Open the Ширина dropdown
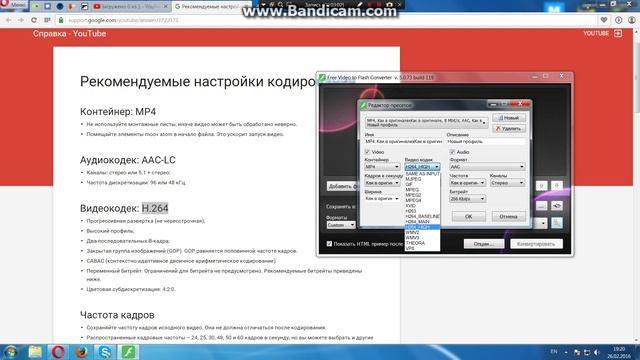640x360 pixels. click(x=382, y=198)
